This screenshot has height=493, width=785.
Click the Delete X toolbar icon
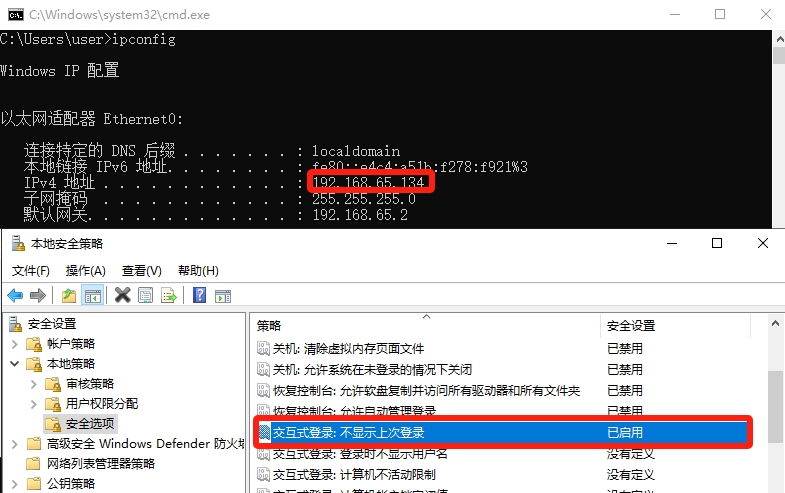coord(122,295)
